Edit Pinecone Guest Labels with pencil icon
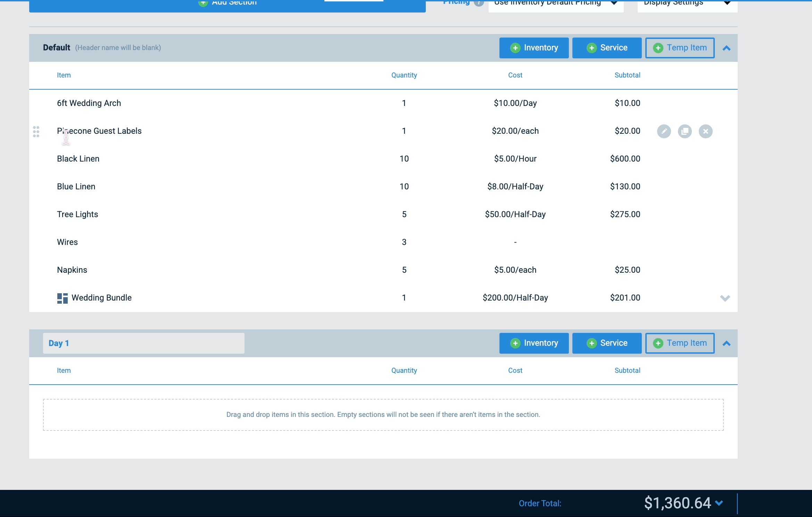The height and width of the screenshot is (517, 812). [x=664, y=131]
